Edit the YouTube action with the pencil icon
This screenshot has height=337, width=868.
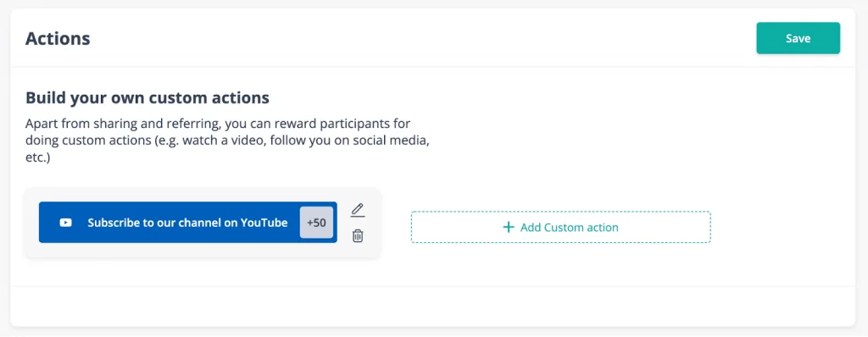[x=359, y=210]
